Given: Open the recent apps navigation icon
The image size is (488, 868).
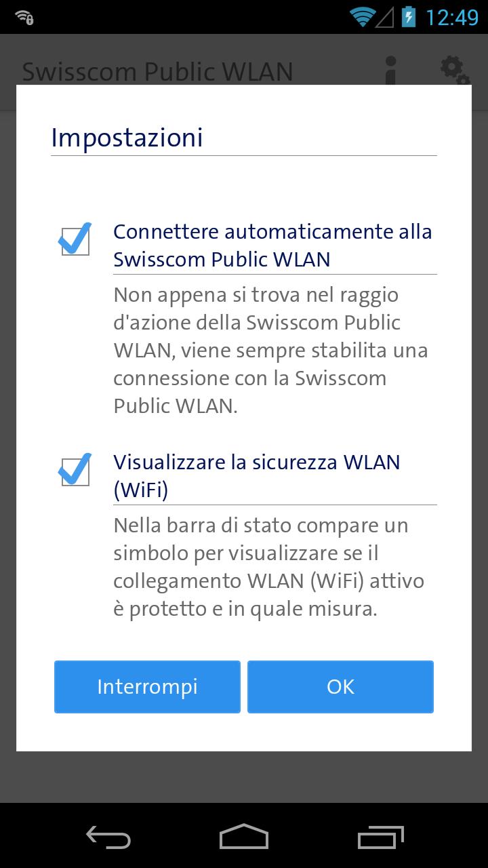Looking at the screenshot, I should coord(380,837).
